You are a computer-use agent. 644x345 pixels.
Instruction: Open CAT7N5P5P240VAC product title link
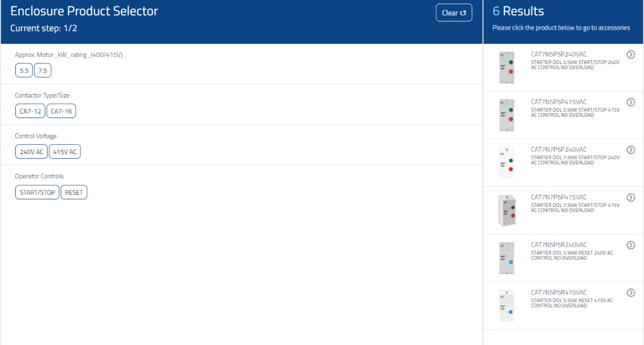pos(558,54)
